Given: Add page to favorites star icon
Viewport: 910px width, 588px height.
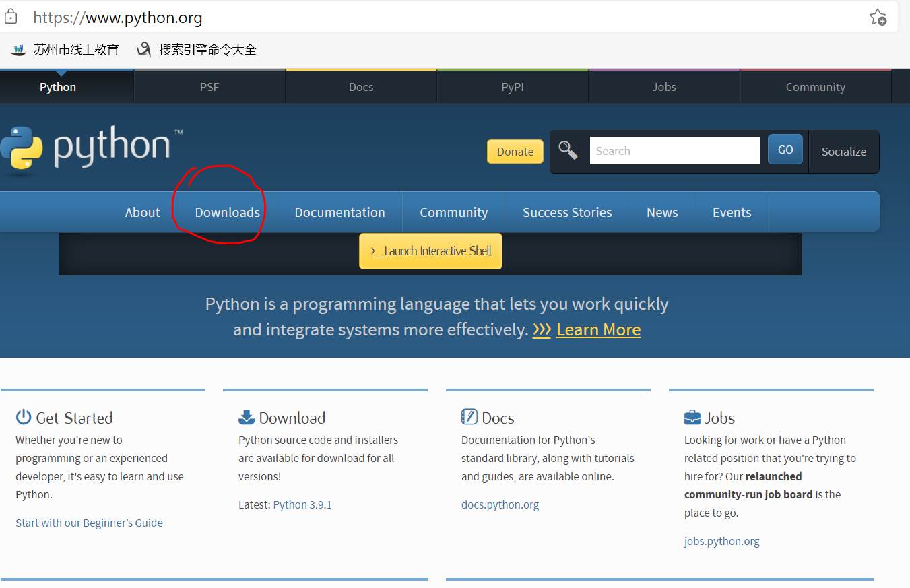Looking at the screenshot, I should [x=878, y=17].
